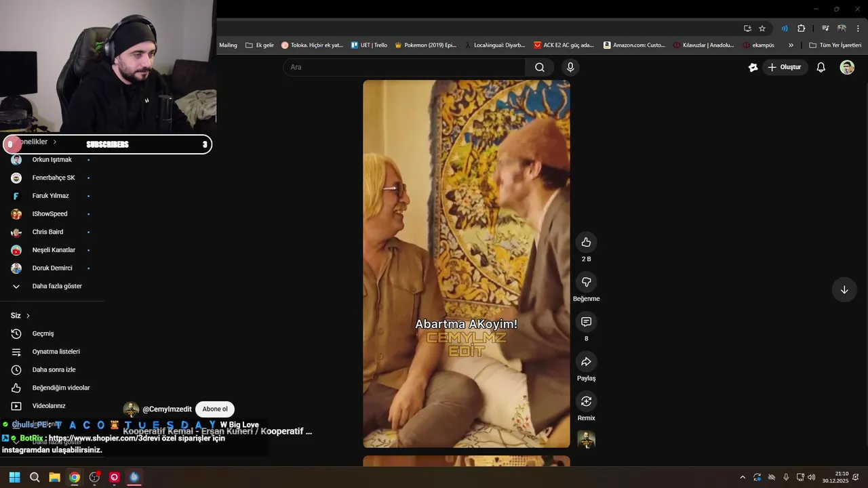
Task: Open YouTube notifications bell
Action: [x=821, y=67]
